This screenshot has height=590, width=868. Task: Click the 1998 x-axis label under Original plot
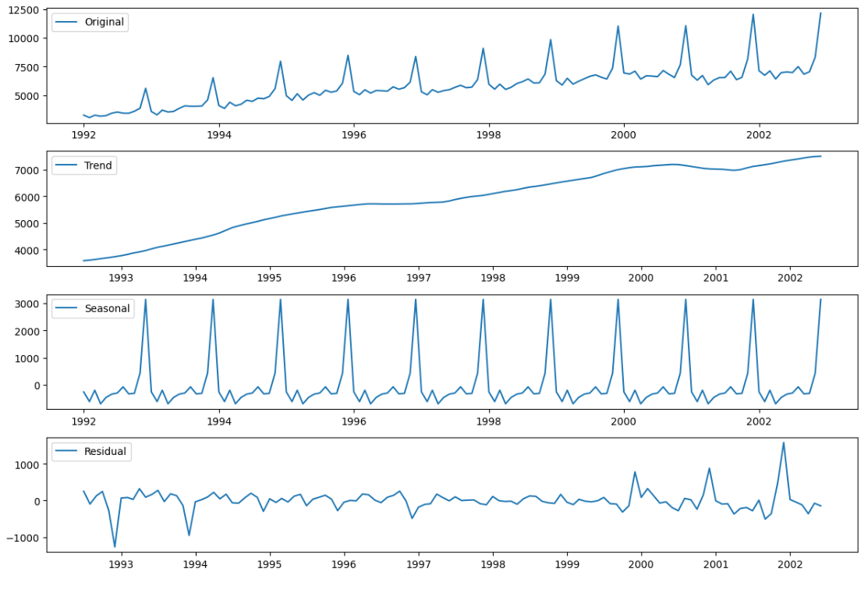click(x=489, y=134)
